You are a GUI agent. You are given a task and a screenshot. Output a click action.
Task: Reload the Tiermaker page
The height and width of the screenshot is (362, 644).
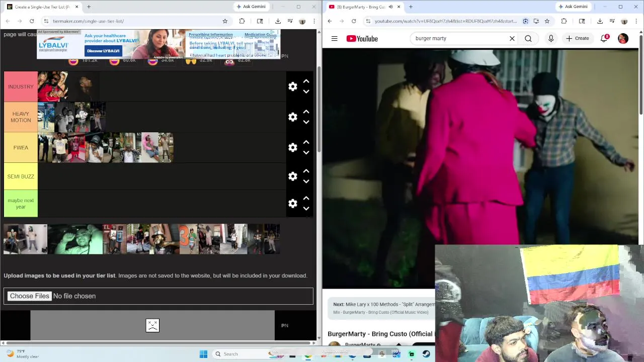32,21
